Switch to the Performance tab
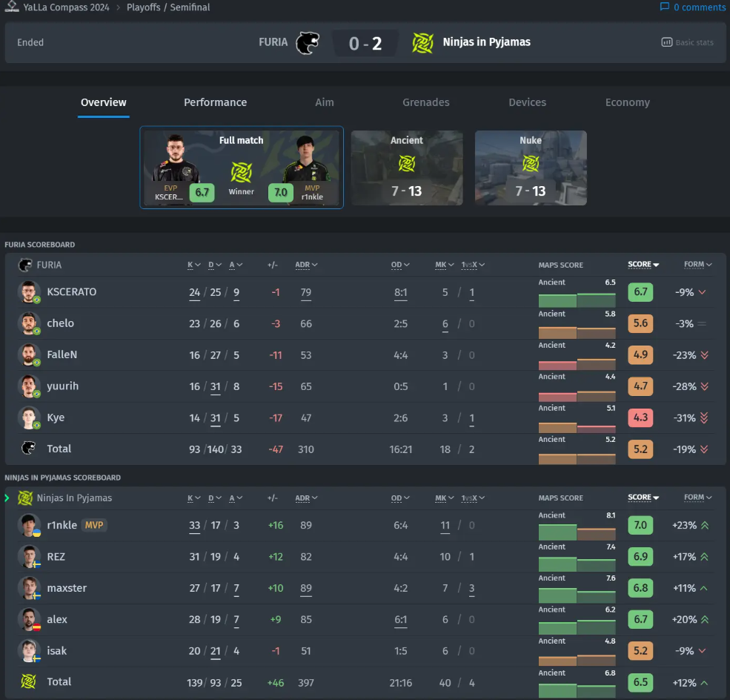 point(215,102)
